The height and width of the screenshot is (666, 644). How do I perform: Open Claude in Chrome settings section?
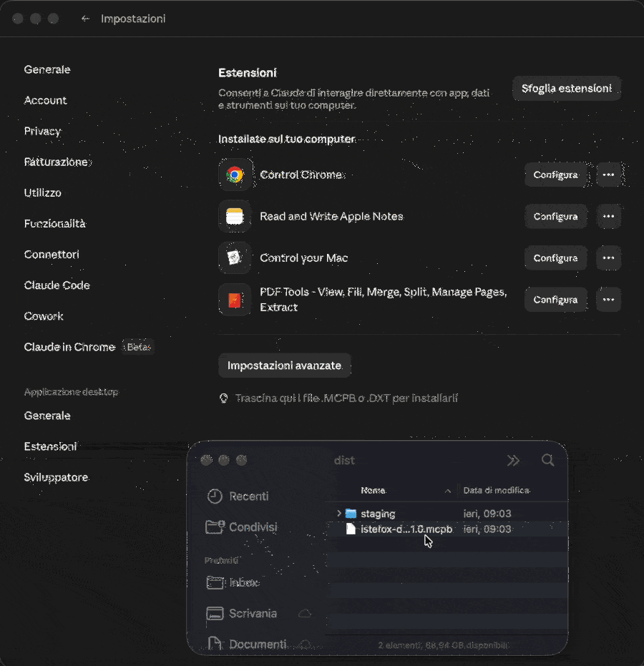(x=69, y=347)
